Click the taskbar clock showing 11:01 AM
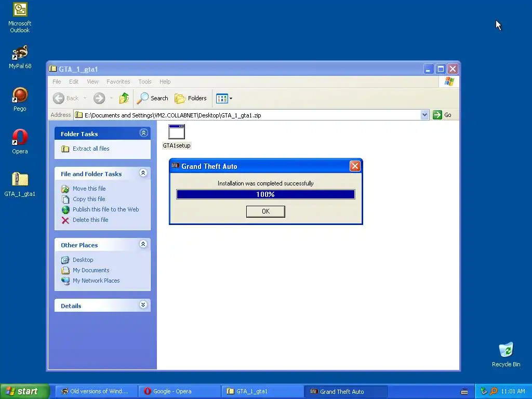The width and height of the screenshot is (532, 399). pos(513,392)
